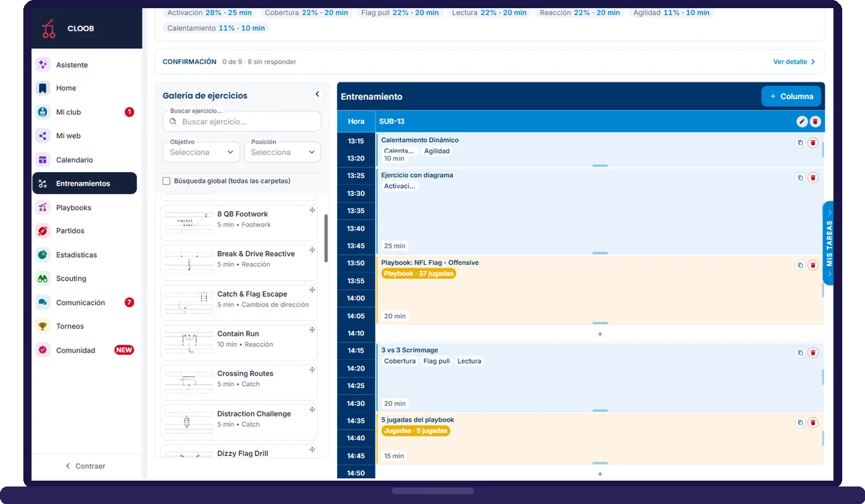Add a column with the Columna button
865x504 pixels.
[791, 96]
